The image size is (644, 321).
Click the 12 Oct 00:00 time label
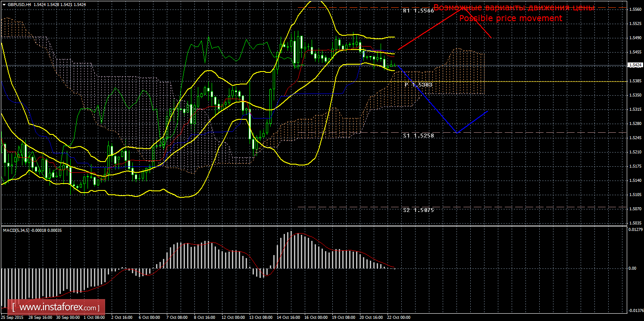pos(232,318)
